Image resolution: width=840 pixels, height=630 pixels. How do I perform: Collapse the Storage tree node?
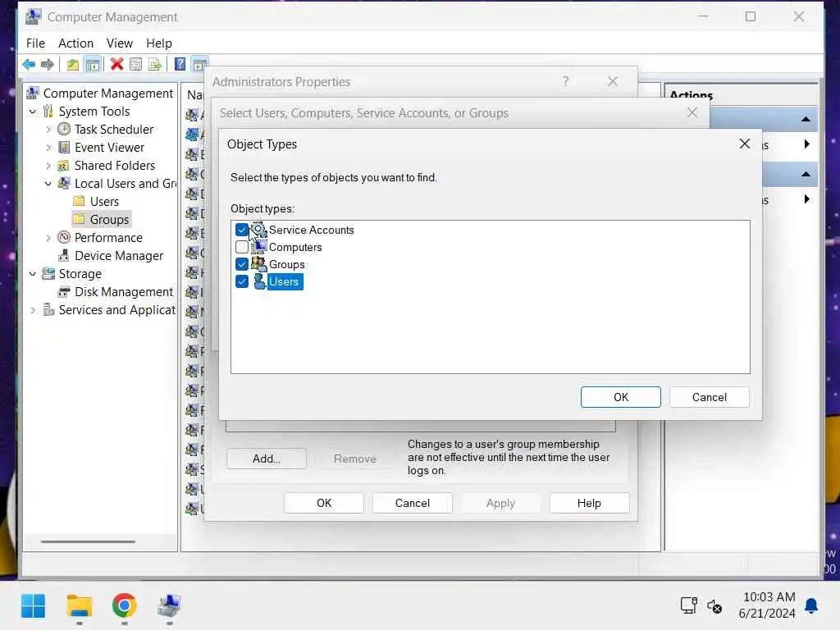33,274
